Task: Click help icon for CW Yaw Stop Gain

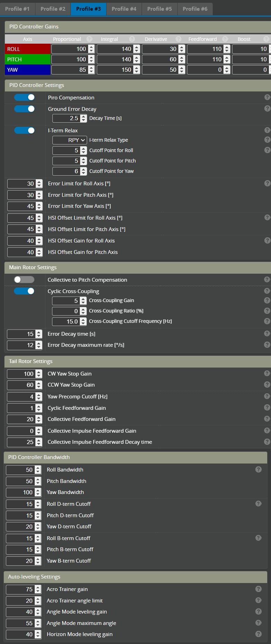Action: click(x=267, y=373)
